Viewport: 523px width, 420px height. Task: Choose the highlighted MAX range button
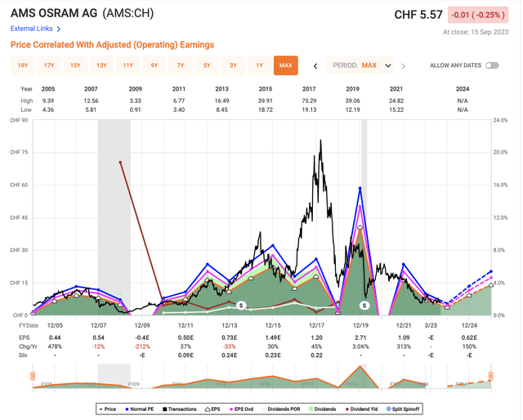click(286, 65)
